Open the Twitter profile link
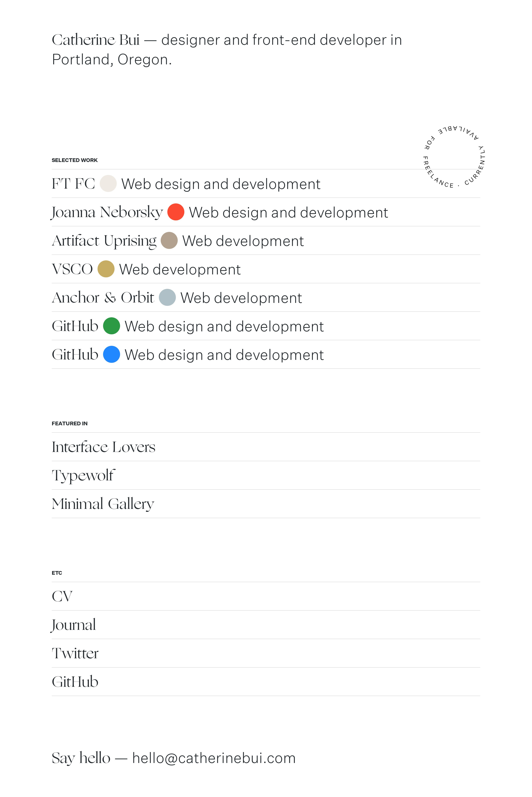 75,653
